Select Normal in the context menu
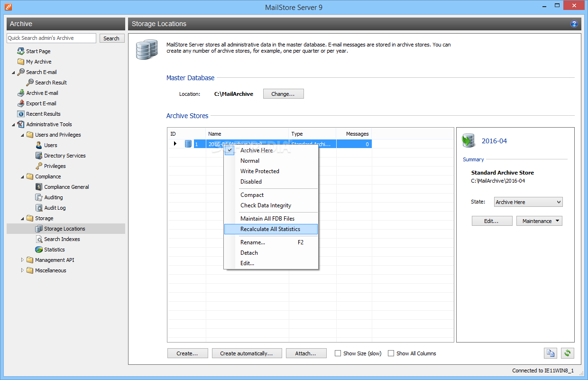The width and height of the screenshot is (588, 380). pos(271,161)
